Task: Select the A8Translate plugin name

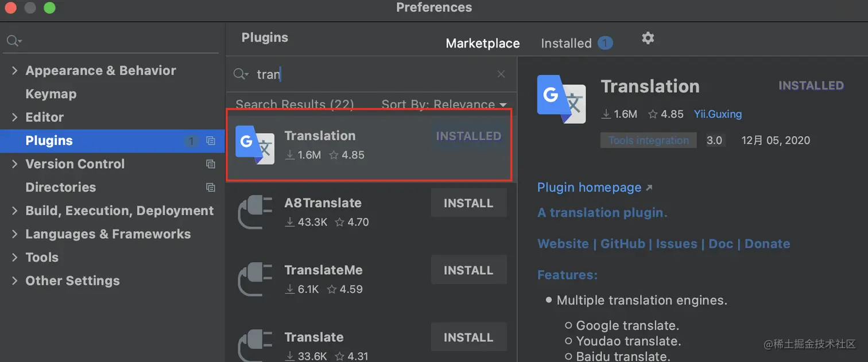Action: tap(323, 203)
